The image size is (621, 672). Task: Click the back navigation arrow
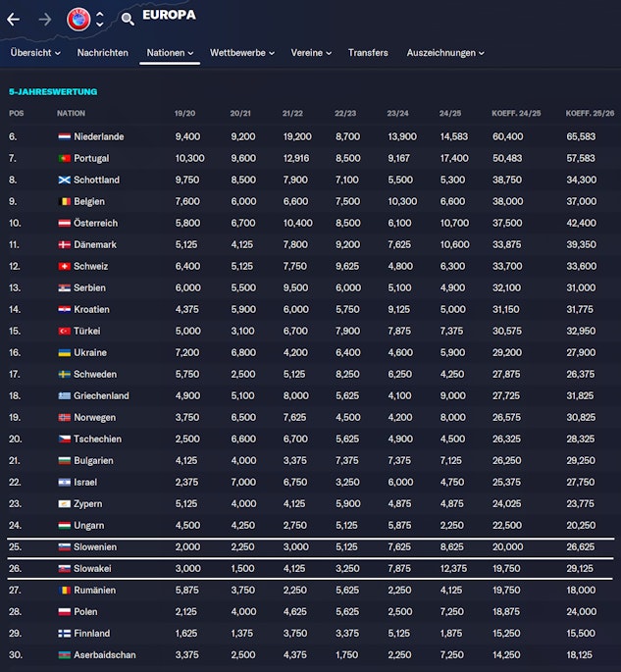point(14,19)
